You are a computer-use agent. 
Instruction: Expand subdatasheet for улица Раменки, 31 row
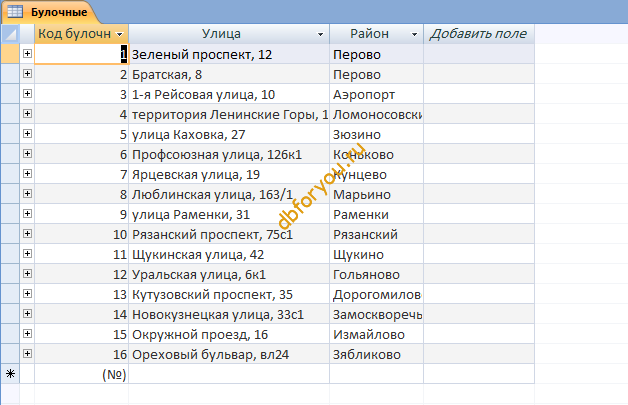27,214
